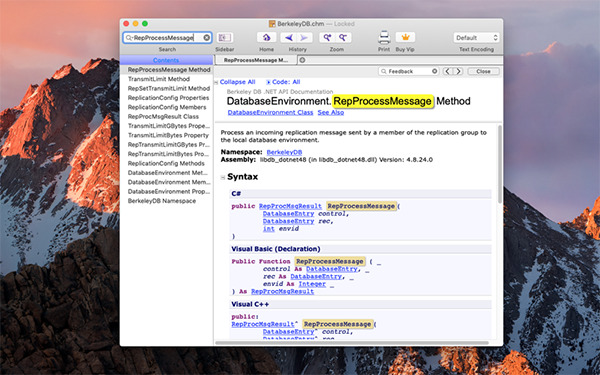
Task: Click the vertical scrollbar of the content
Action: coord(500,165)
